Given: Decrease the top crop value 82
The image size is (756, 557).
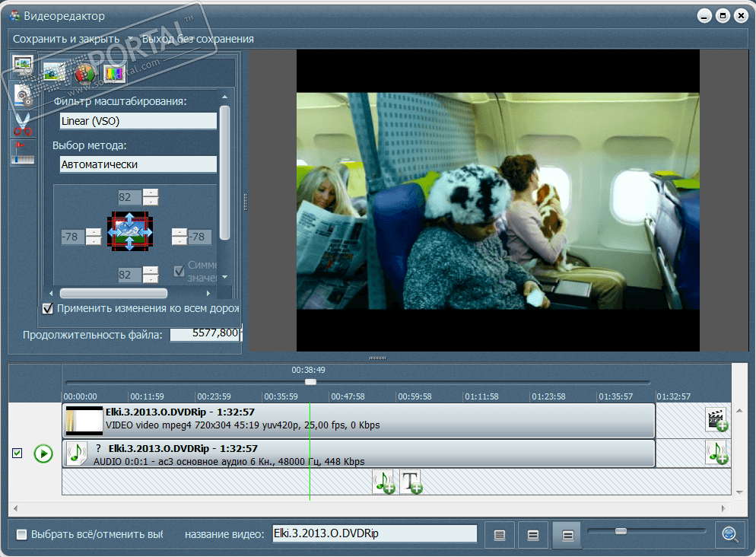Looking at the screenshot, I should [x=151, y=201].
